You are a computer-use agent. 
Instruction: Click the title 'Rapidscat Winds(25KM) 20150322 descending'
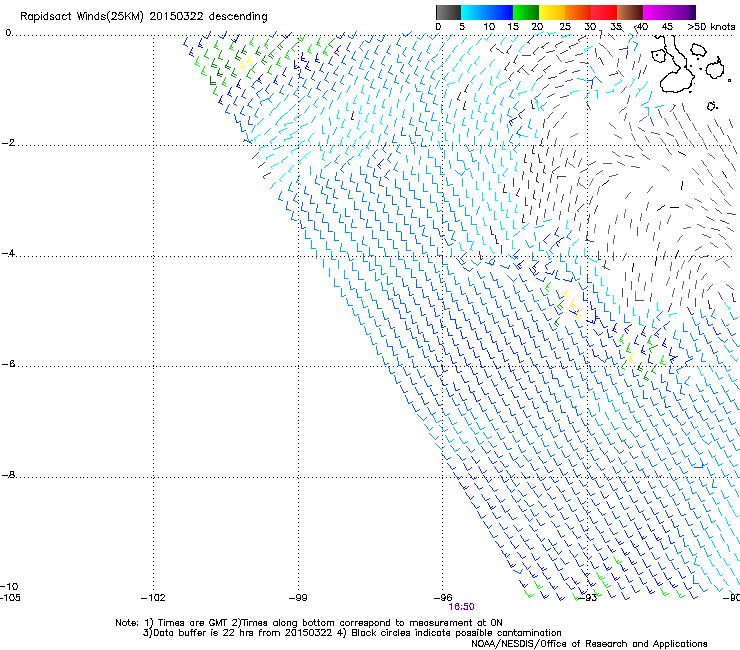(x=143, y=17)
